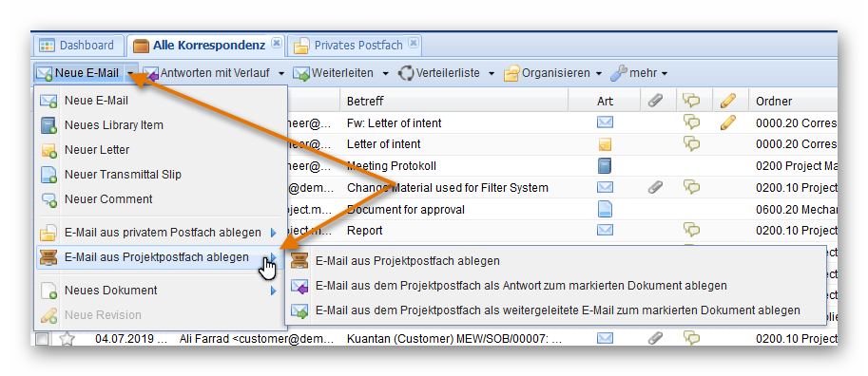Click the comment bubble in the Report row

click(x=691, y=230)
